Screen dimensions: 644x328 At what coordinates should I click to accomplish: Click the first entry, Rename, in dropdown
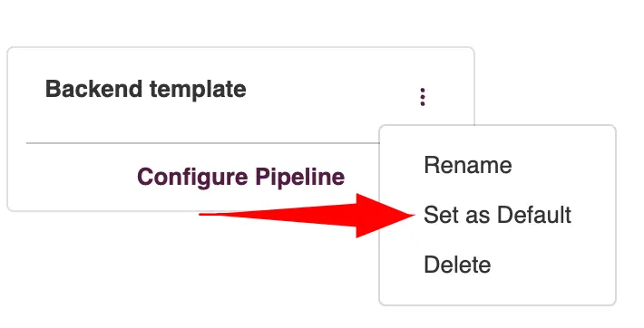468,165
